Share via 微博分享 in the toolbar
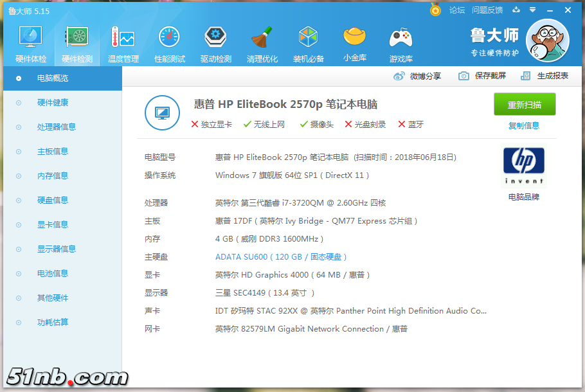 coord(417,76)
